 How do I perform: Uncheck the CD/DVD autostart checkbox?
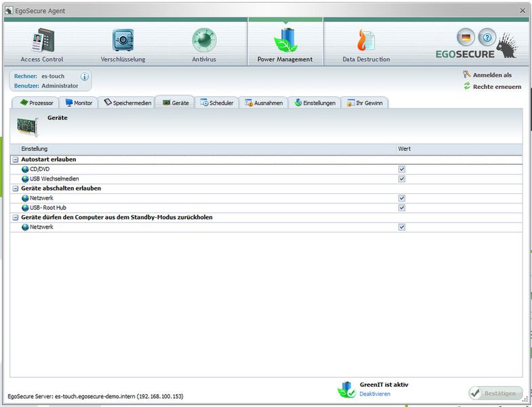coord(402,169)
